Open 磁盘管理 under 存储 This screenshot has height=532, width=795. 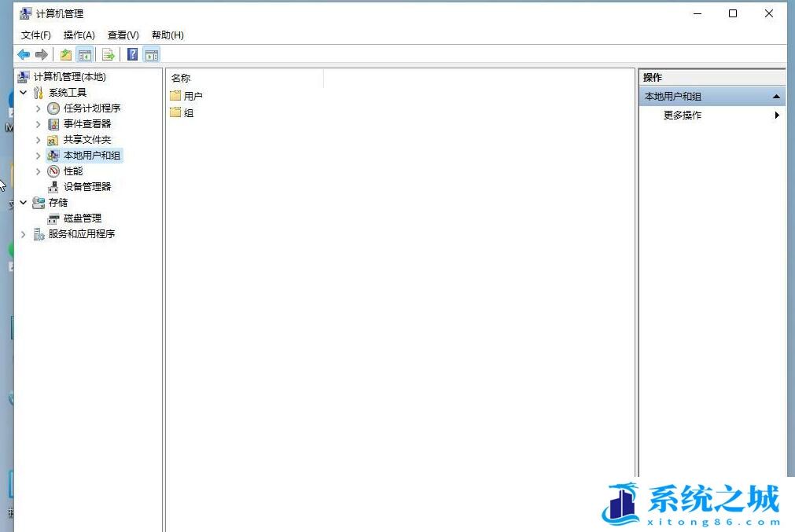[83, 218]
